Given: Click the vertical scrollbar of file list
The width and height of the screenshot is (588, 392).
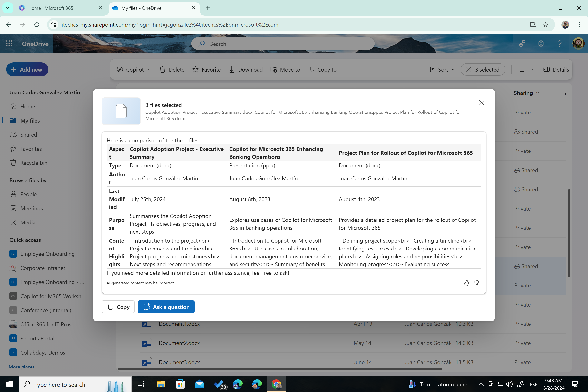Looking at the screenshot, I should click(x=569, y=232).
